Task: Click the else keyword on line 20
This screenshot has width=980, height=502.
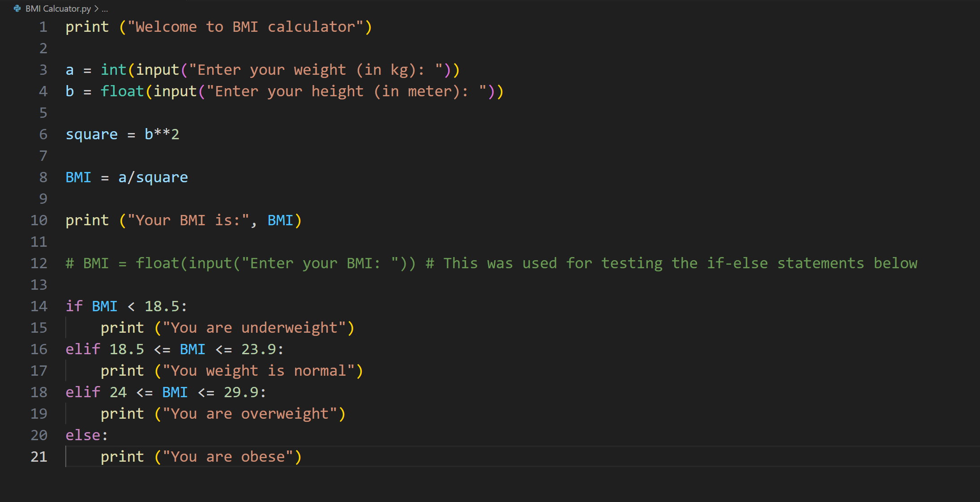Action: click(83, 435)
